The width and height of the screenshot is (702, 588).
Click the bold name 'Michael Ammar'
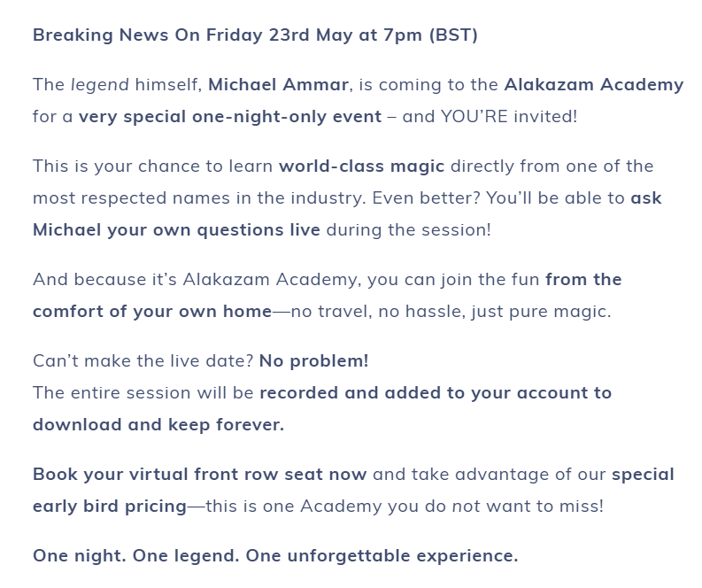278,84
